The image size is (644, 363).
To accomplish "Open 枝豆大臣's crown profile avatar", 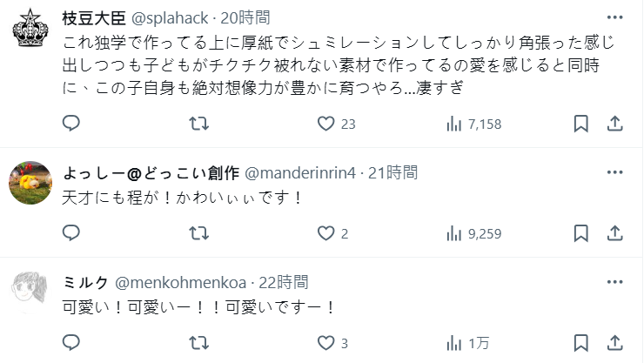I will pos(30,33).
